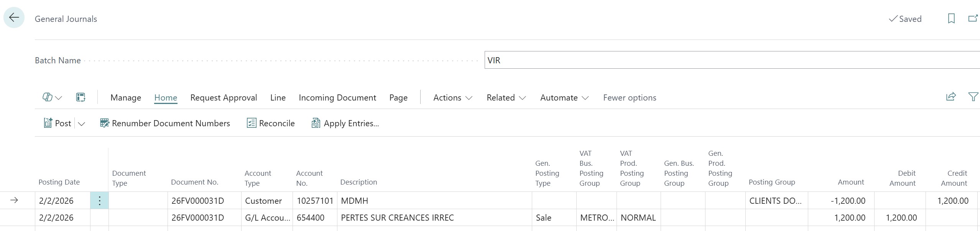Click the Copilot icon in toolbar
The width and height of the screenshot is (980, 231).
[48, 97]
